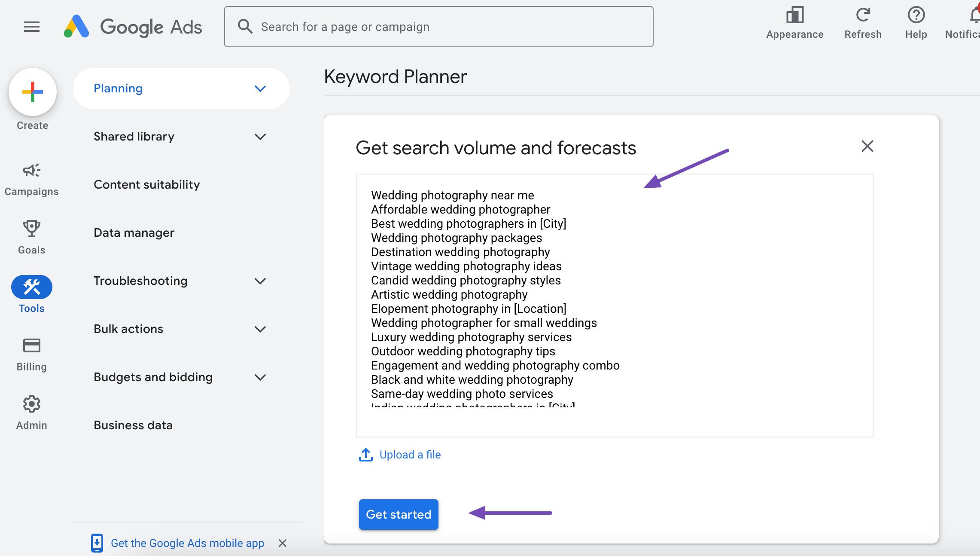Expand the Shared library chevron
Viewport: 980px width, 556px height.
coord(260,137)
